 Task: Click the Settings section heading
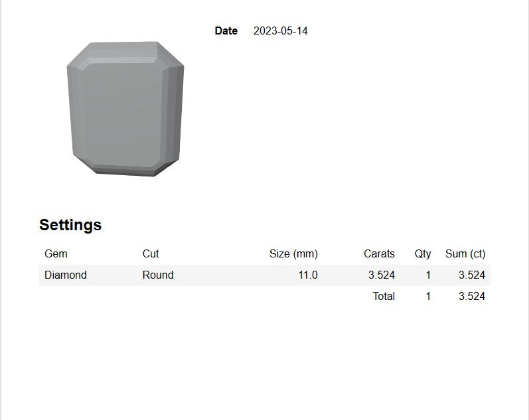(70, 225)
